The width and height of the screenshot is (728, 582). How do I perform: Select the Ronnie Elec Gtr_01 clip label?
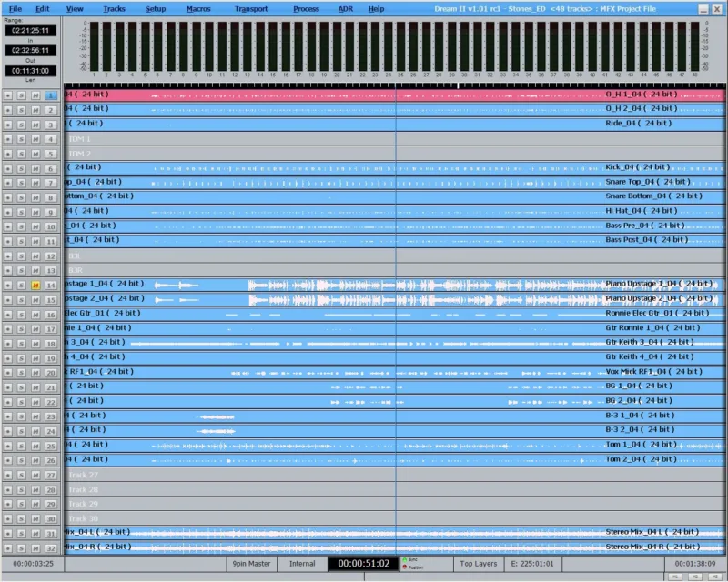[657, 313]
